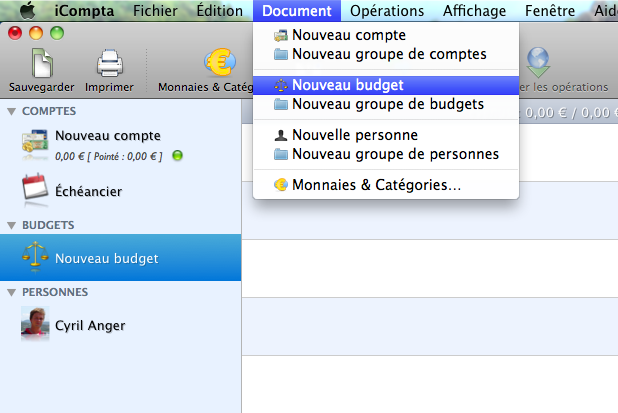Click Cyril Anger's photo thumbnail
618x413 pixels.
click(35, 322)
